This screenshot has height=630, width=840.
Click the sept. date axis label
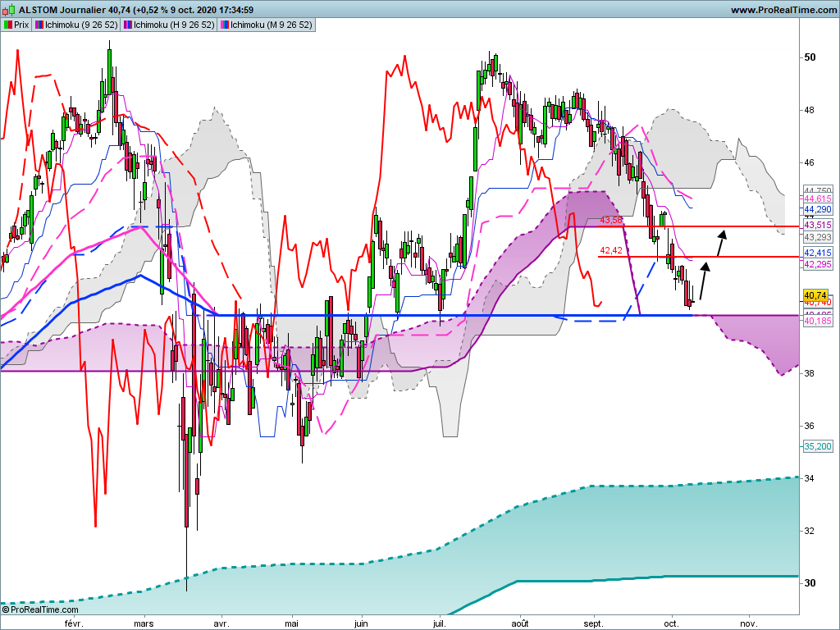pos(593,623)
